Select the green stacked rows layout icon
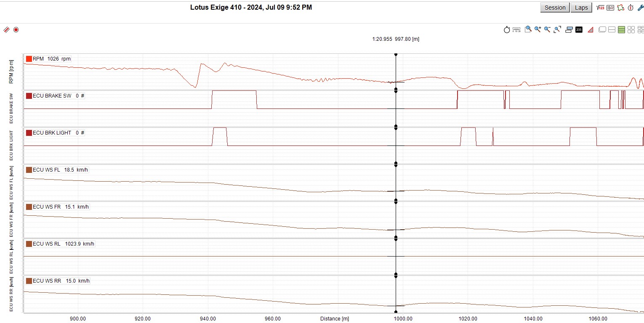Image resolution: width=644 pixels, height=323 pixels. point(621,29)
